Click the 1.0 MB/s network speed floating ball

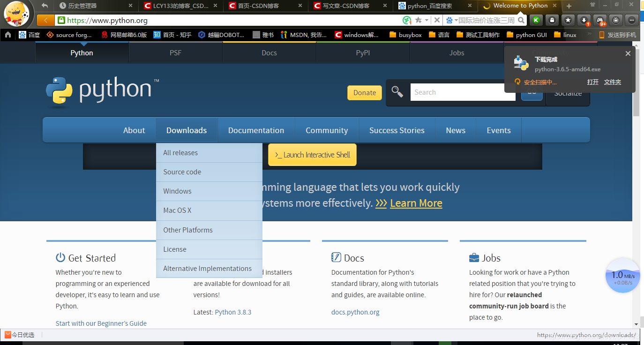coord(622,275)
